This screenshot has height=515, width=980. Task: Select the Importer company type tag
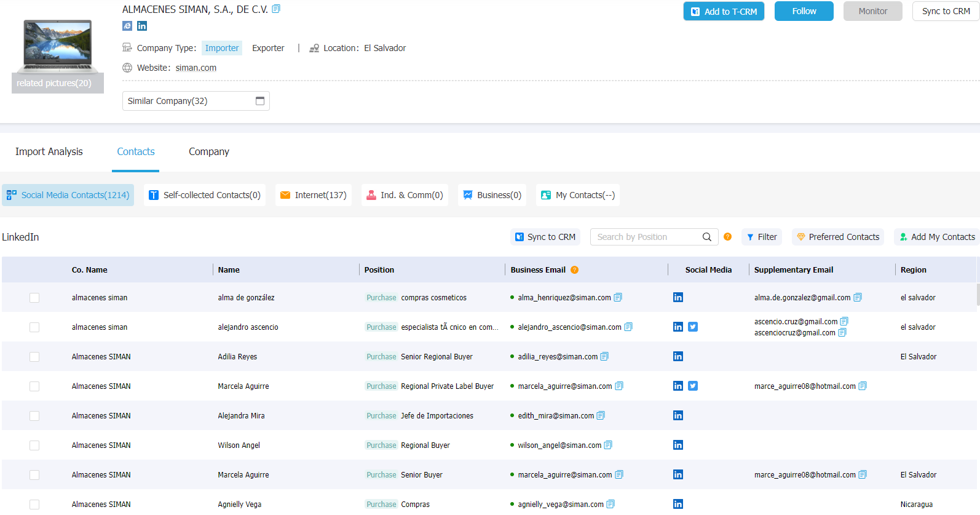(222, 48)
